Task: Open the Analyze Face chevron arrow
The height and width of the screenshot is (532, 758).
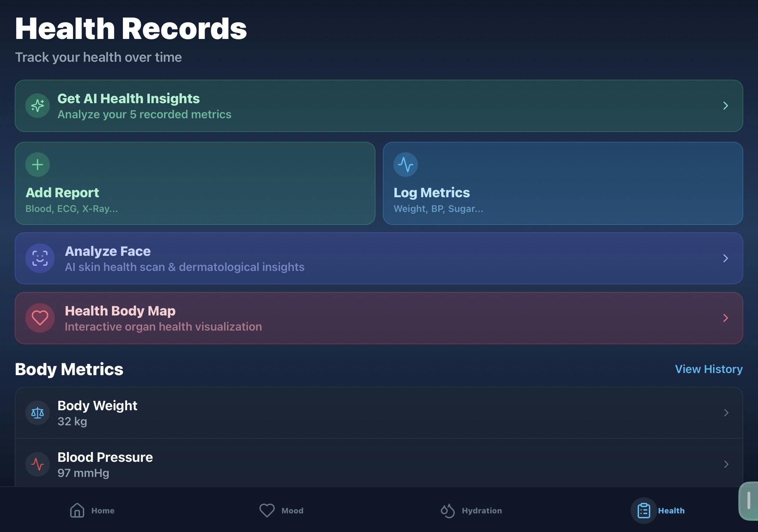Action: 725,258
